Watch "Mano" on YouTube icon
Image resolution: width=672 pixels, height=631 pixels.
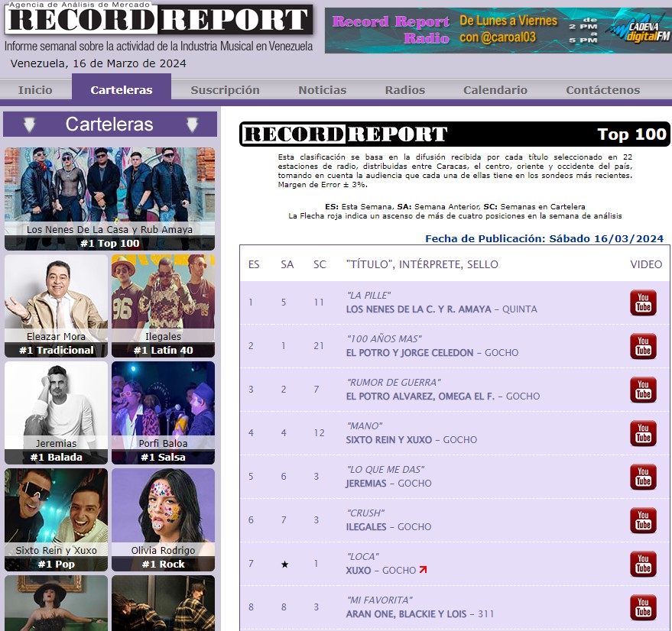point(643,433)
